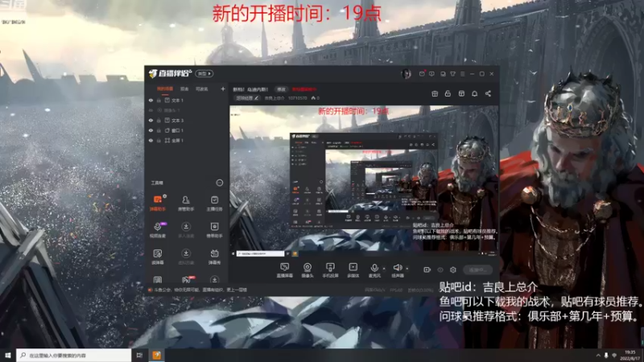Toggle visibility of the 窗口 1 layer
Image resolution: width=644 pixels, height=362 pixels.
point(151,130)
